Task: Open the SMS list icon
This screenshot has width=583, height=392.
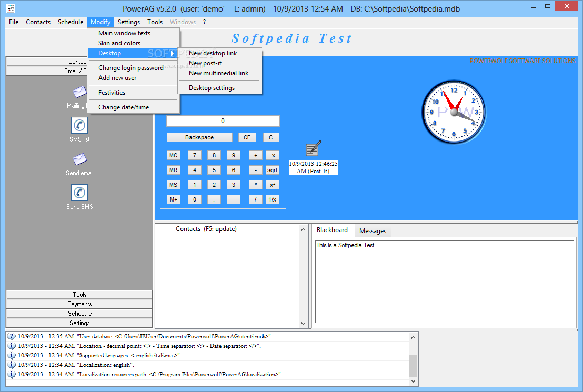Action: coord(79,125)
